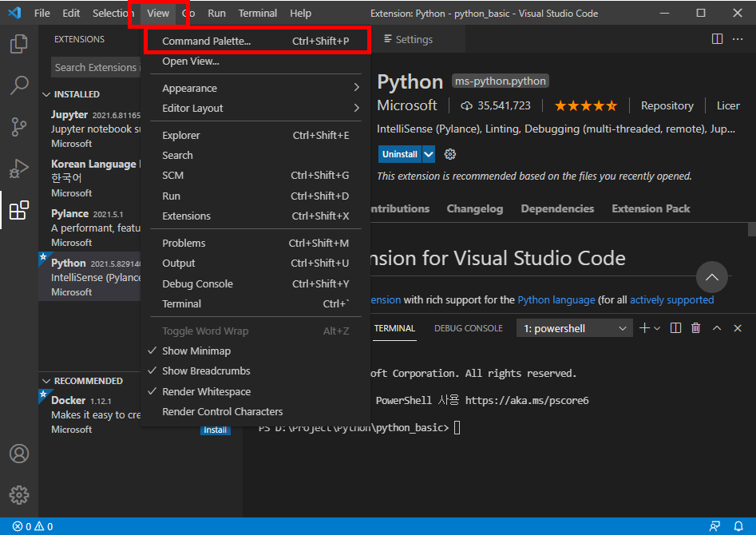Click the scroll-to-top circular arrow button
This screenshot has width=756, height=535.
pyautogui.click(x=711, y=277)
